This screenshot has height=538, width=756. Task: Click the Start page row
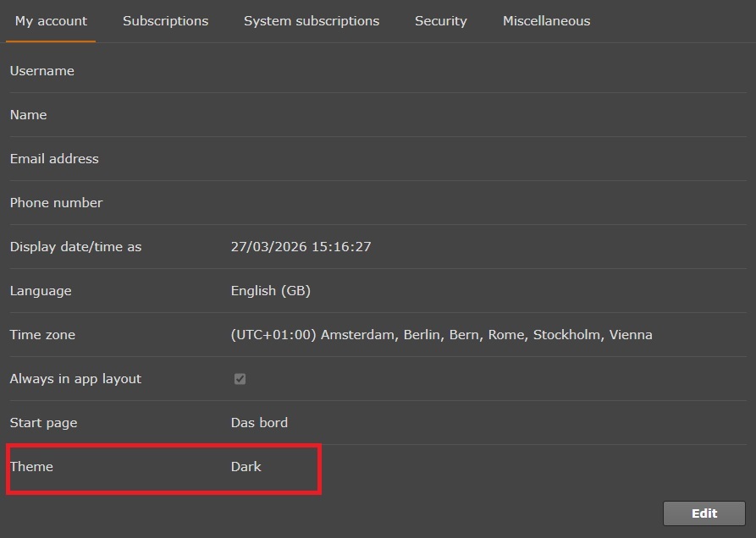point(43,423)
